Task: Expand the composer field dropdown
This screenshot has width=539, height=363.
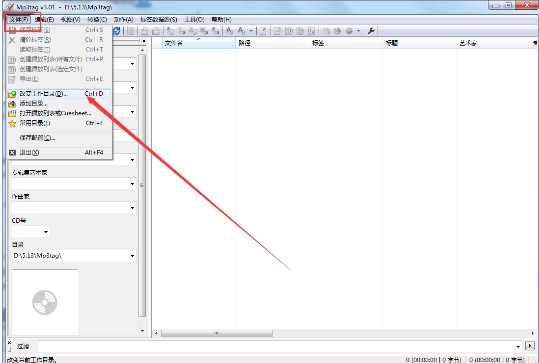Action: coord(132,208)
